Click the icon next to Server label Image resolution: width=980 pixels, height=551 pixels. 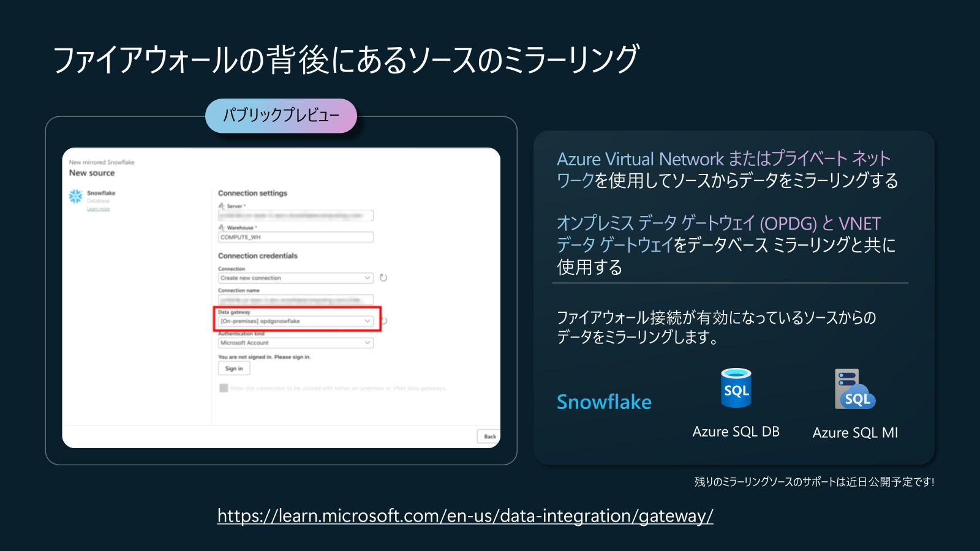click(222, 206)
